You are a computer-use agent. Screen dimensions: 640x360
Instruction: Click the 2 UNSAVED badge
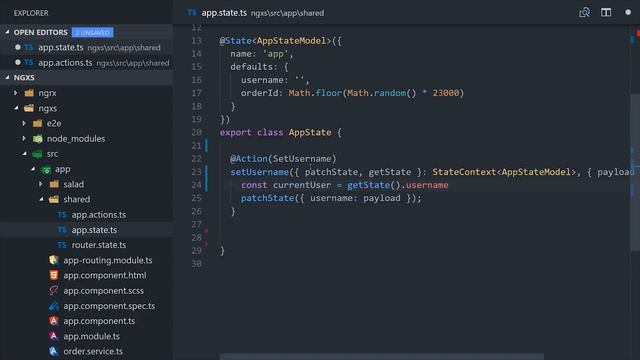point(93,32)
